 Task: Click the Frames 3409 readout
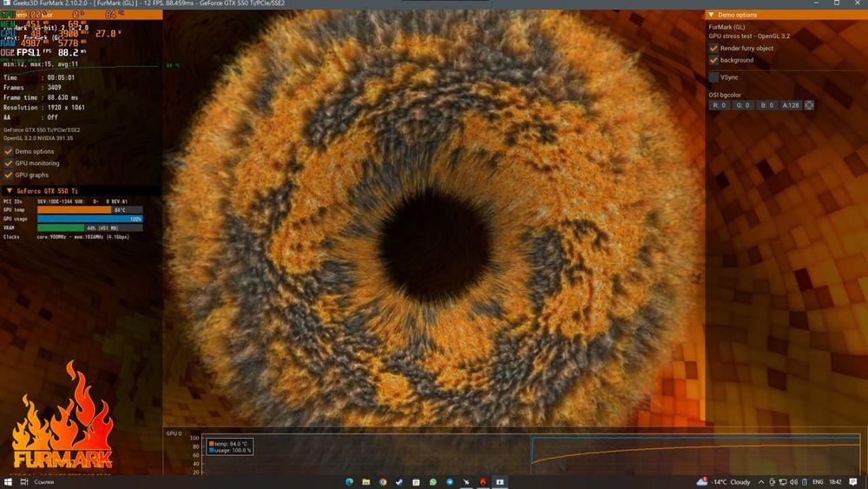[x=32, y=88]
